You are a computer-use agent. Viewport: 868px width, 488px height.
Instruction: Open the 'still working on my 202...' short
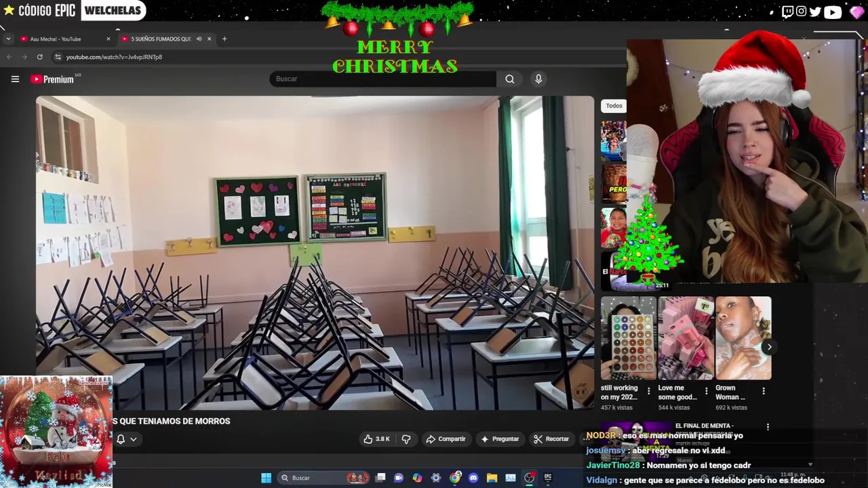[x=629, y=338]
